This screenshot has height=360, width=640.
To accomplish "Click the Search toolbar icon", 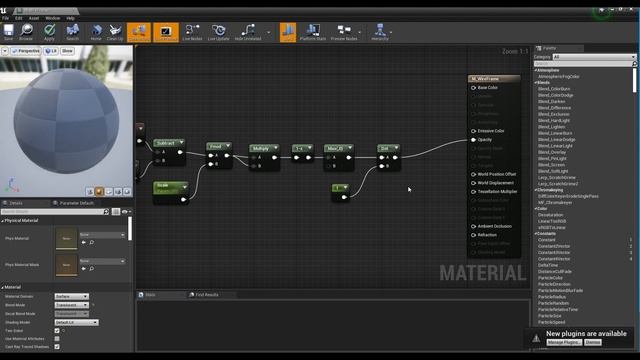I will (72, 32).
